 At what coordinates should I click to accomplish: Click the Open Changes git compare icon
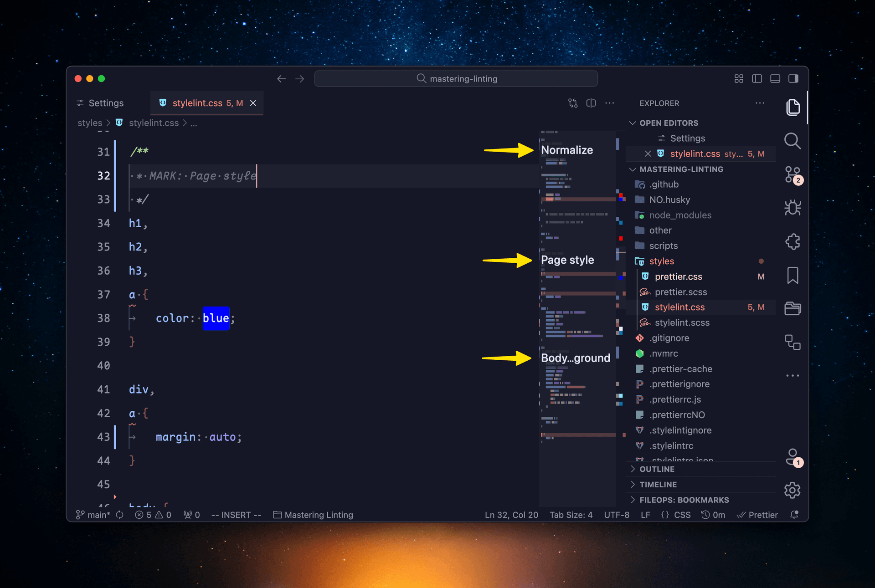572,103
